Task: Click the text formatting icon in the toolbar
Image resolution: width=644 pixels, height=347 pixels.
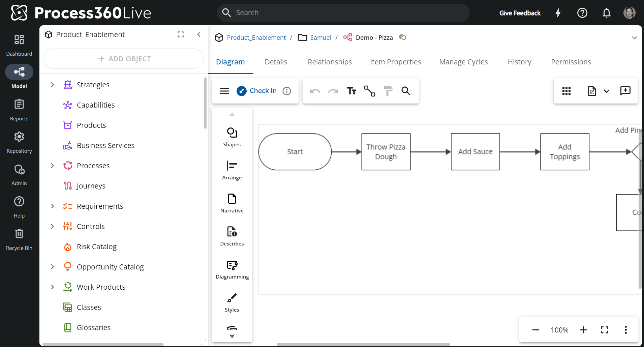Action: click(x=352, y=91)
